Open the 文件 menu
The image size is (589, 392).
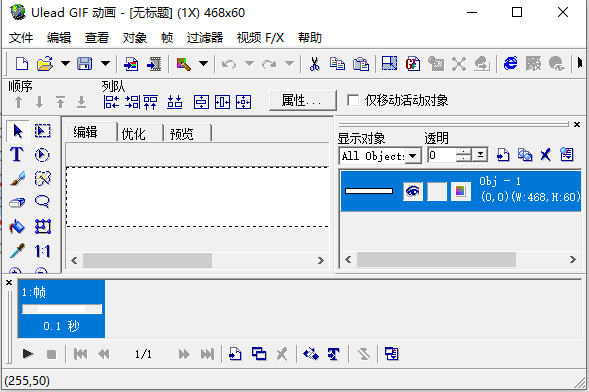click(x=21, y=38)
